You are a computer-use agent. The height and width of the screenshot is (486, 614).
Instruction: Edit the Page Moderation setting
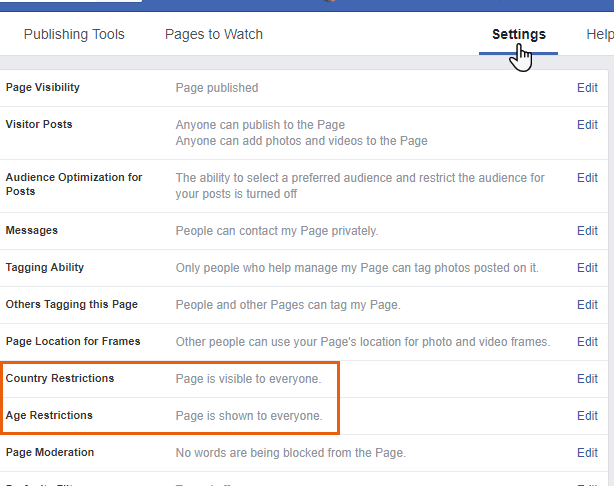point(587,453)
